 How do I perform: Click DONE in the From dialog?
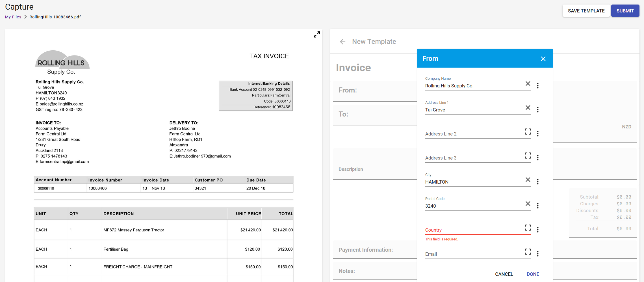coord(533,274)
